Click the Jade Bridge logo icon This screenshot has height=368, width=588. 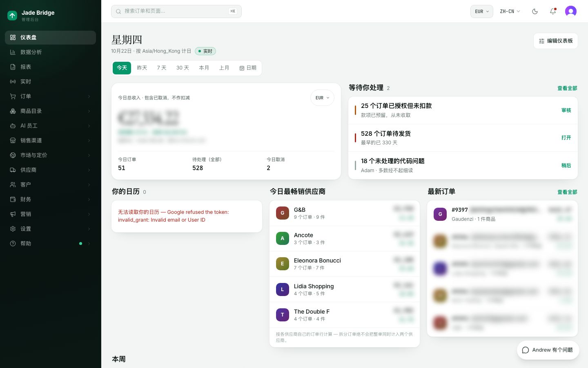click(x=12, y=16)
